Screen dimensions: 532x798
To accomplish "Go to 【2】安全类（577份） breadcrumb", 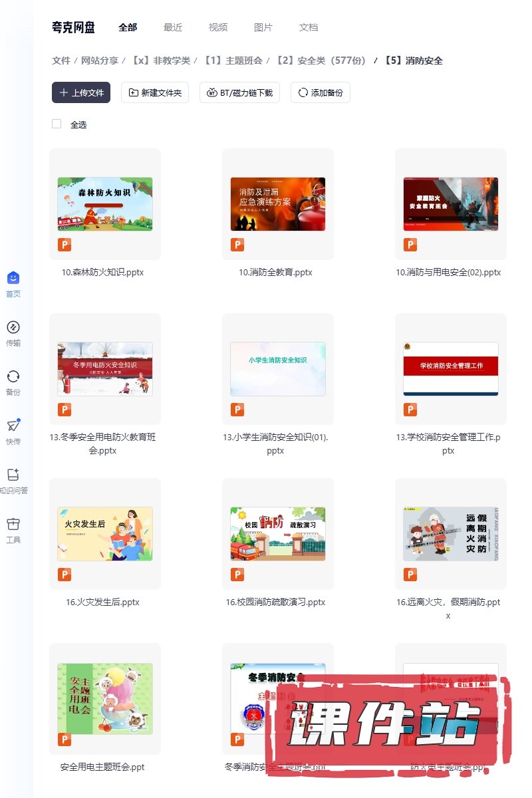I will click(321, 61).
